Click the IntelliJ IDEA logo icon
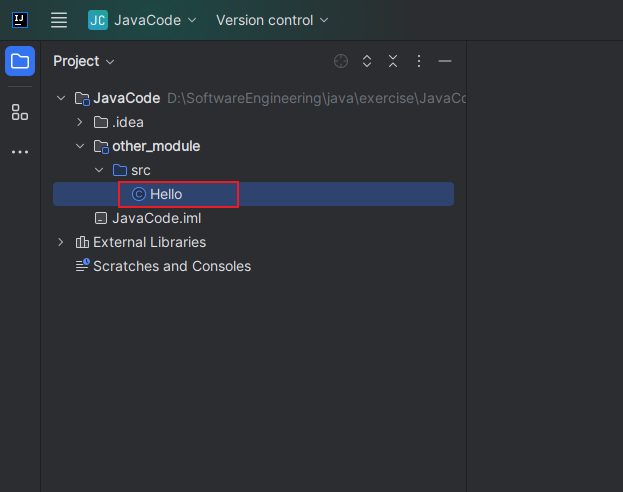The image size is (623, 492). pyautogui.click(x=20, y=20)
